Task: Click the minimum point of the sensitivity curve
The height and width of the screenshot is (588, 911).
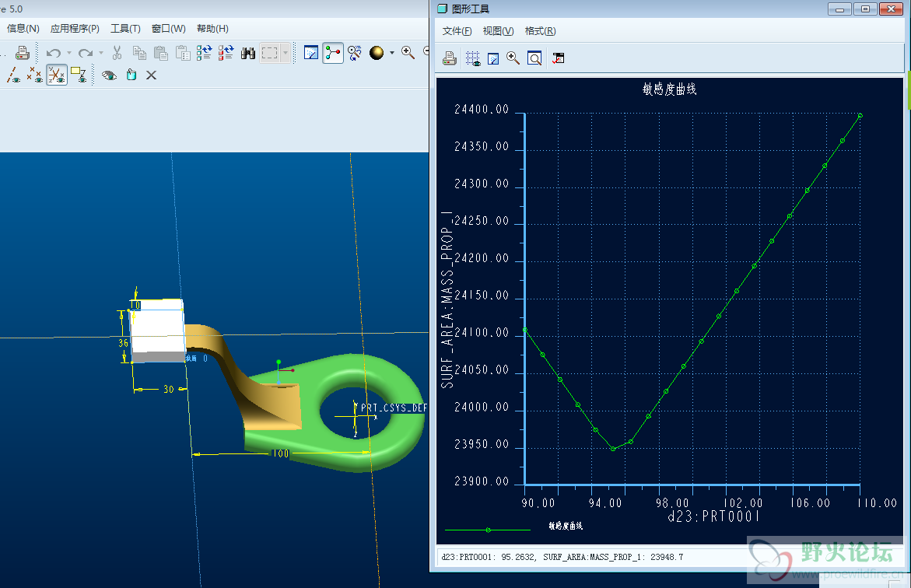Action: tap(613, 449)
